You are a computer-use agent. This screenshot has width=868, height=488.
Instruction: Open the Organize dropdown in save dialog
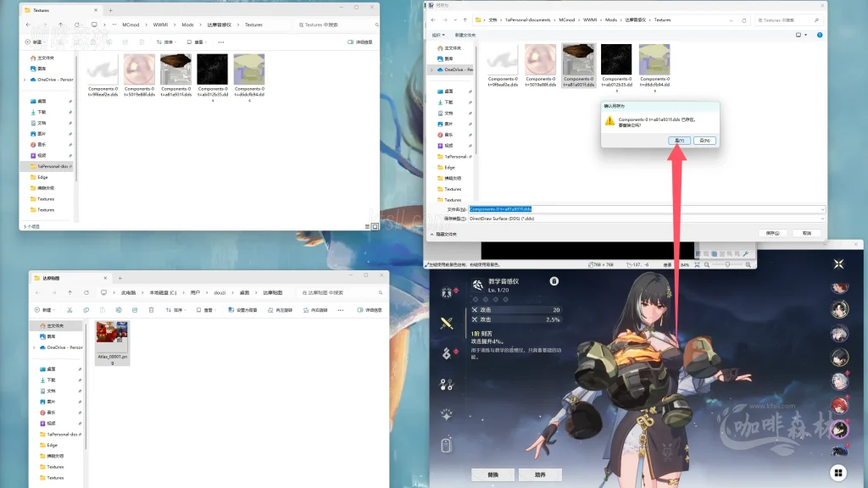click(x=438, y=35)
